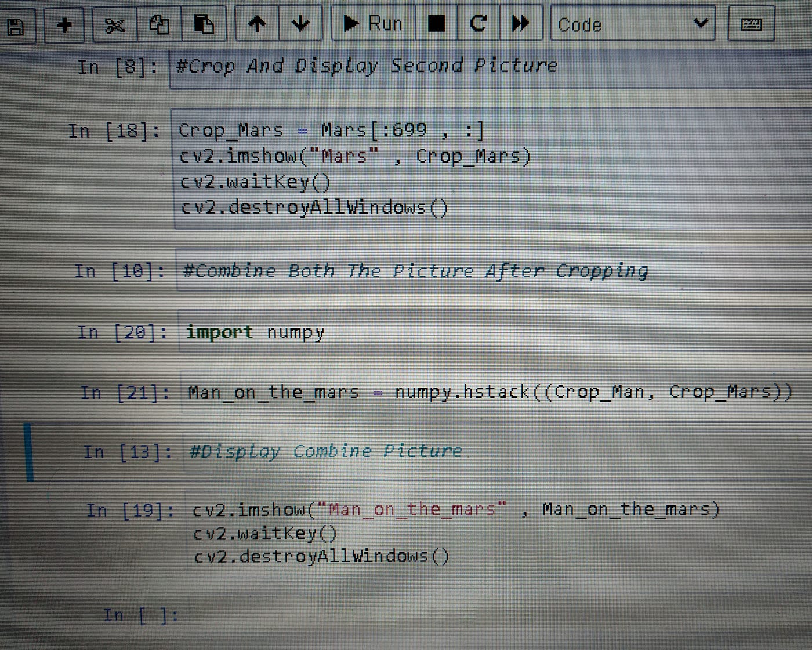812x650 pixels.
Task: Restart and run all with the fast-forward icon
Action: coord(521,23)
